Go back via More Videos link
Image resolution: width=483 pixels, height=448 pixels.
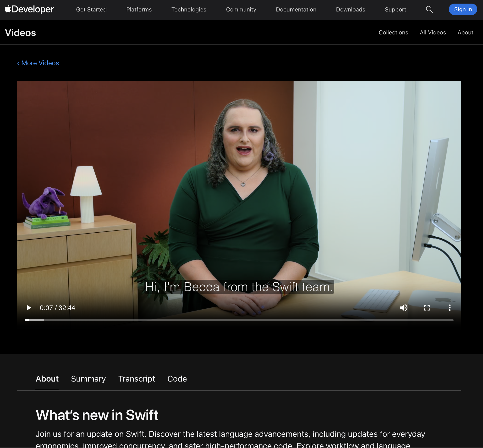click(38, 63)
